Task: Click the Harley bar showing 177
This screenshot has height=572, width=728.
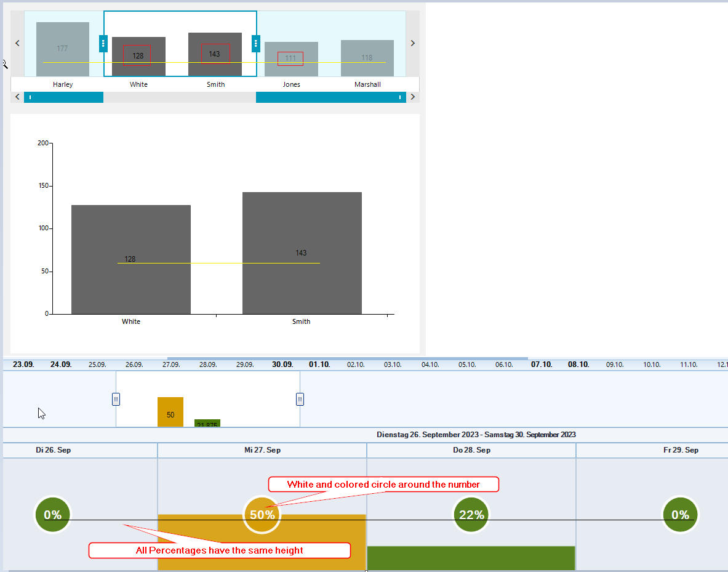Action: point(63,49)
